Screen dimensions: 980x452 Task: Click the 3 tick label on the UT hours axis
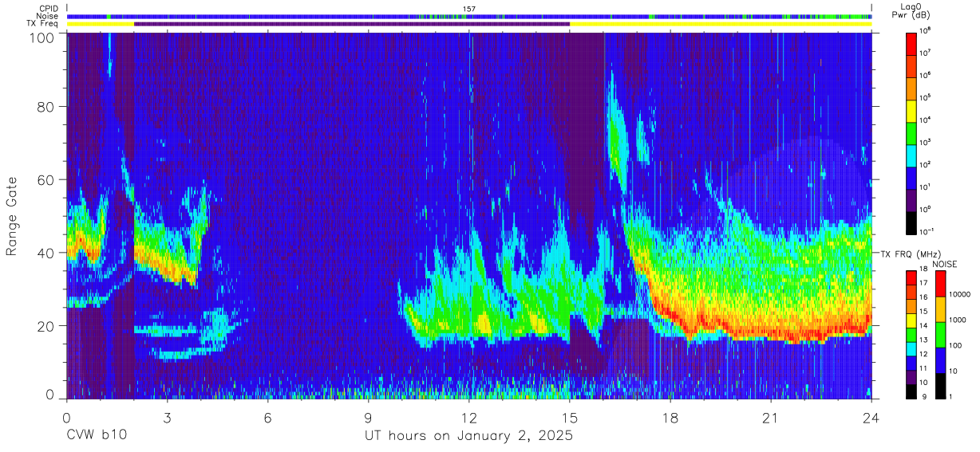pos(168,418)
